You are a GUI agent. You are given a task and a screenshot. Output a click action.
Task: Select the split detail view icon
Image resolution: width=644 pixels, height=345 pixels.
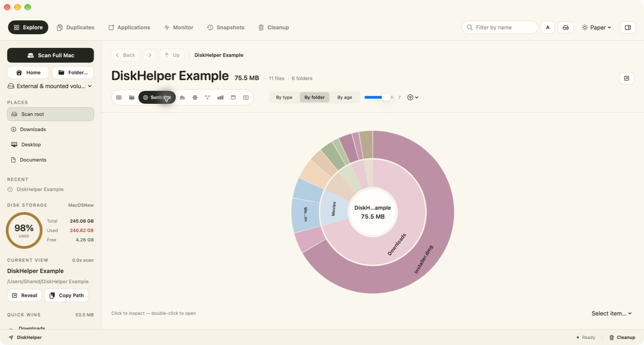point(246,97)
